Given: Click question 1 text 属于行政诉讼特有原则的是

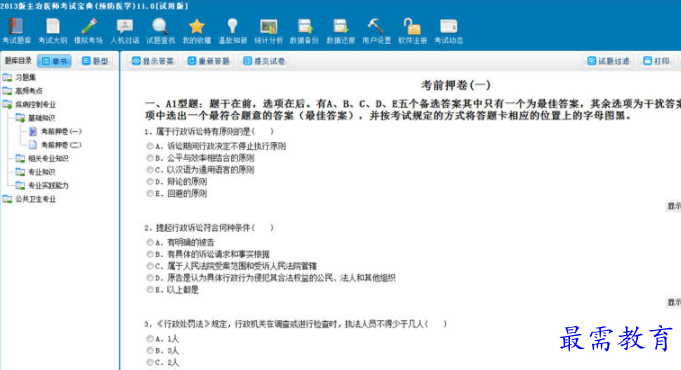Looking at the screenshot, I should coord(209,132).
